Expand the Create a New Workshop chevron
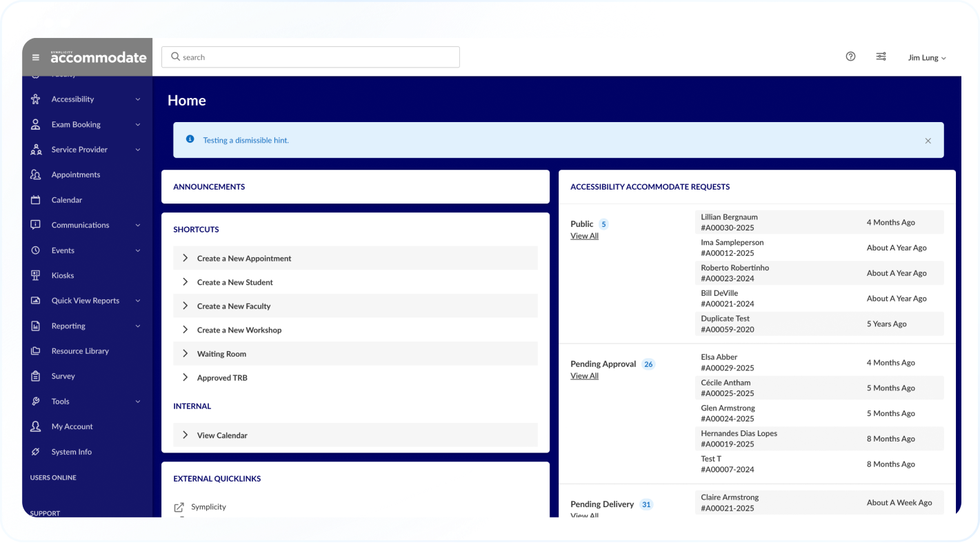The image size is (980, 545). pyautogui.click(x=185, y=330)
